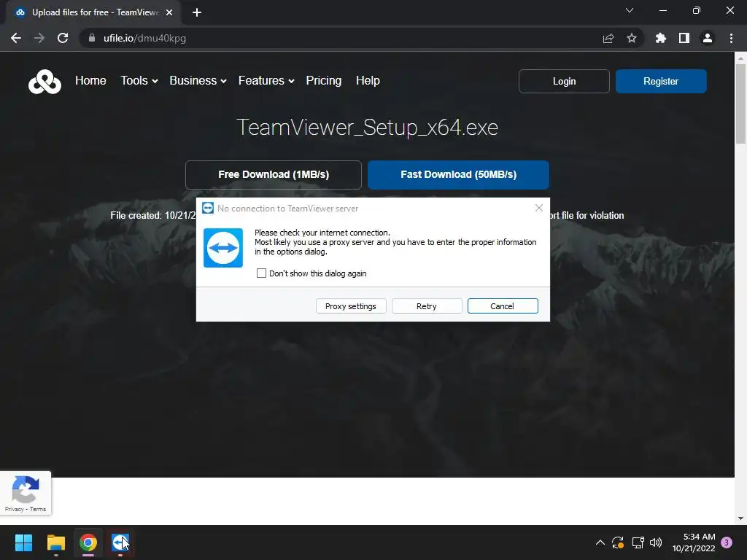Click the sync update tray icon
Screen dimensions: 747x560
pyautogui.click(x=618, y=542)
